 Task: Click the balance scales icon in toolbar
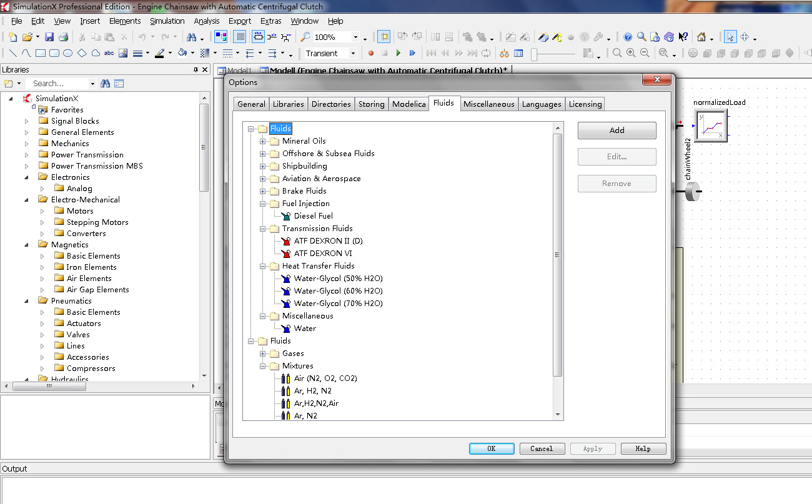[504, 53]
